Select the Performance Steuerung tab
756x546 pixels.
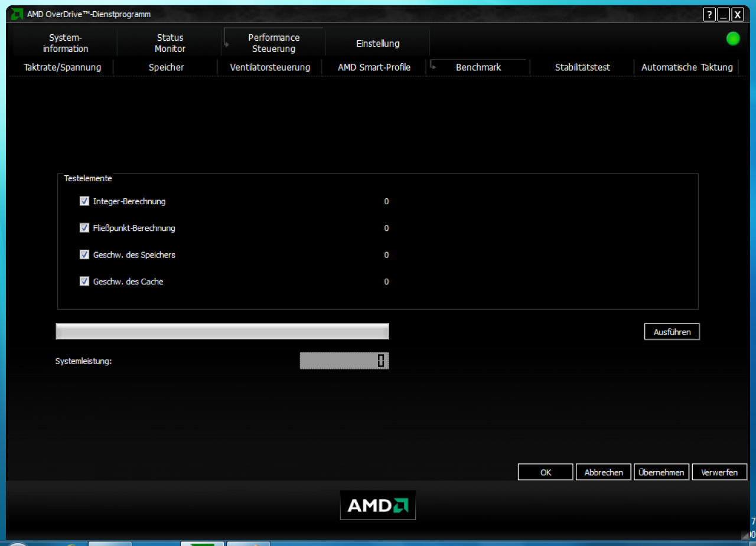274,43
